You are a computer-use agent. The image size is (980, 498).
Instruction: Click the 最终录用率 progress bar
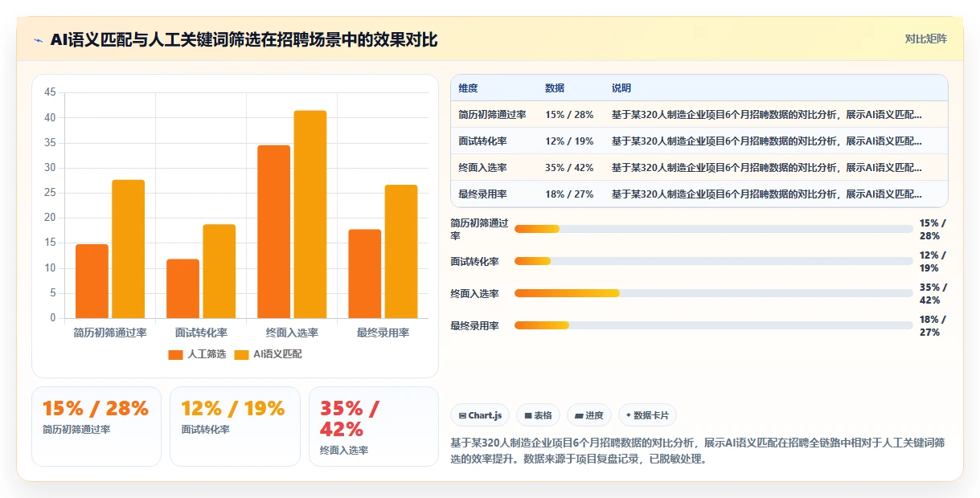[714, 325]
